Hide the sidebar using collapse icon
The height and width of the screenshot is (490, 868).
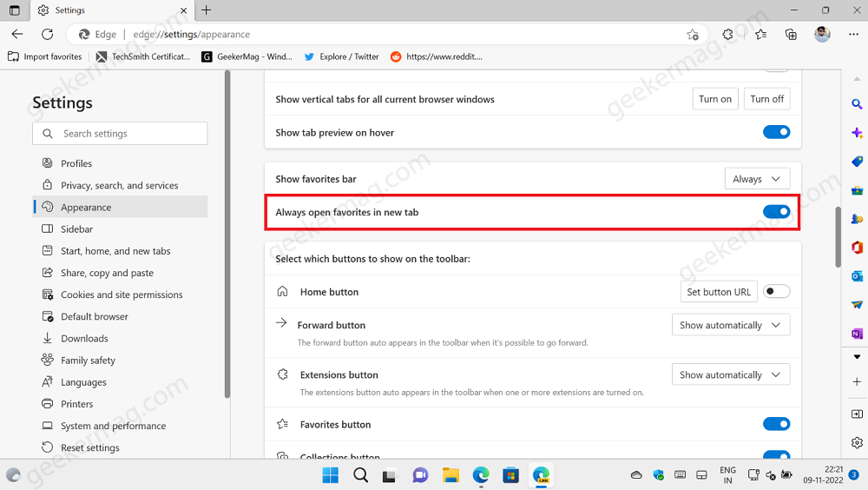[857, 414]
